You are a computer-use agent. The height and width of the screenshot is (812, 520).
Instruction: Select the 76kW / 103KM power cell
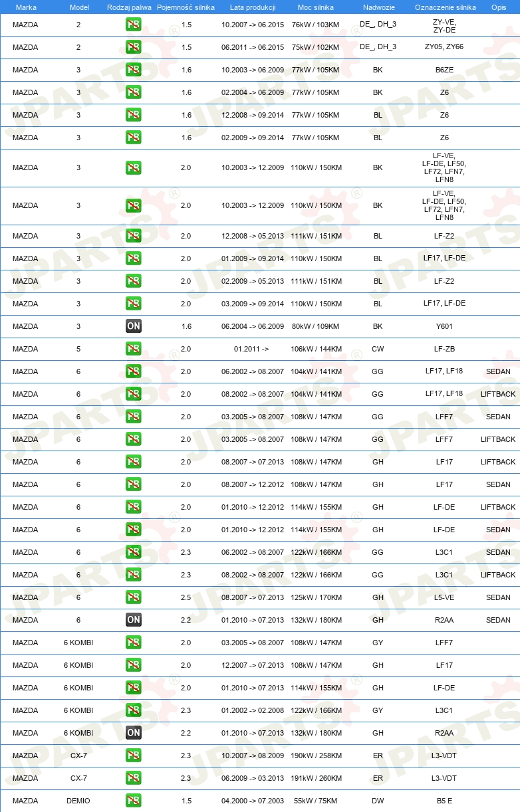[316, 25]
